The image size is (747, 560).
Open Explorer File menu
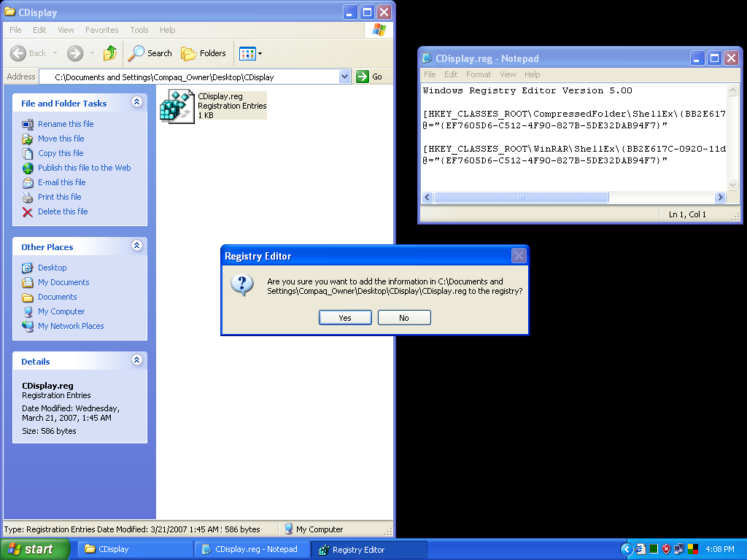[x=15, y=30]
